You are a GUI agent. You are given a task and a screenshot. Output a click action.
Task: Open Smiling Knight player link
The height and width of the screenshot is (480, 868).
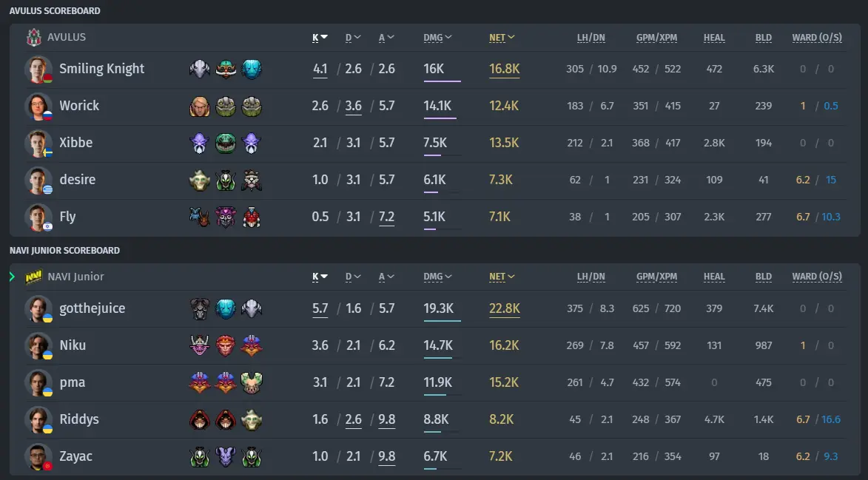102,69
